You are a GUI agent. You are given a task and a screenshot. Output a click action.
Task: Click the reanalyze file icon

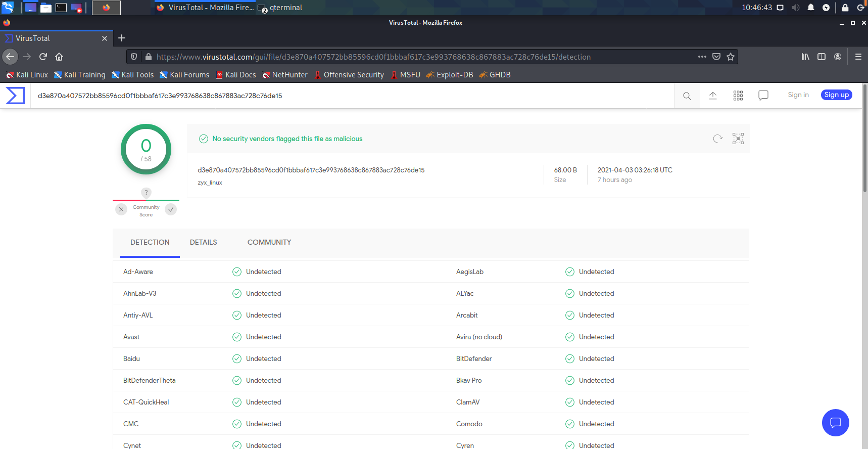pyautogui.click(x=717, y=139)
